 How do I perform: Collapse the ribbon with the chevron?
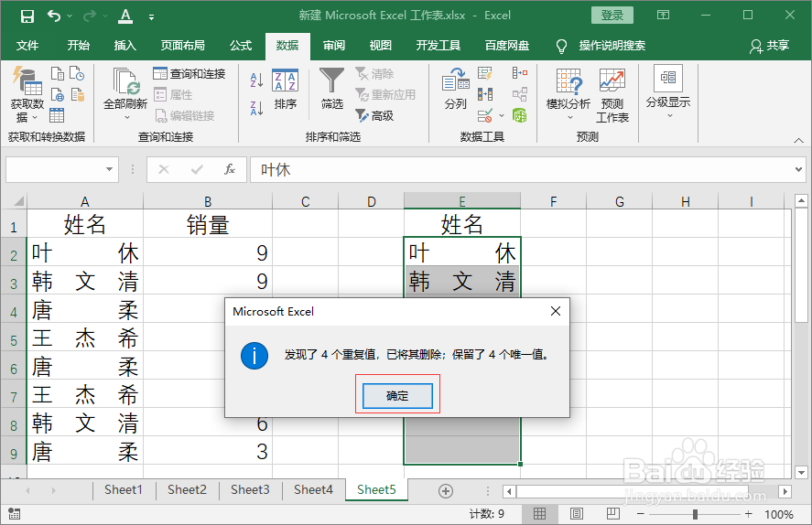click(x=798, y=140)
